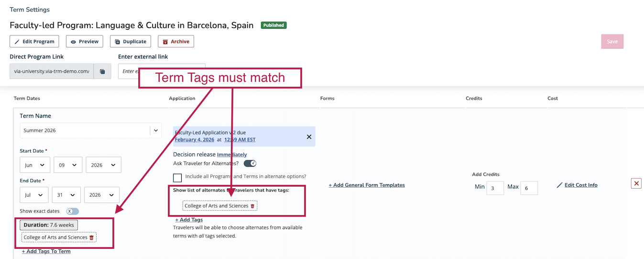Click the Min credits input field
Image resolution: width=644 pixels, height=259 pixels.
tap(495, 188)
